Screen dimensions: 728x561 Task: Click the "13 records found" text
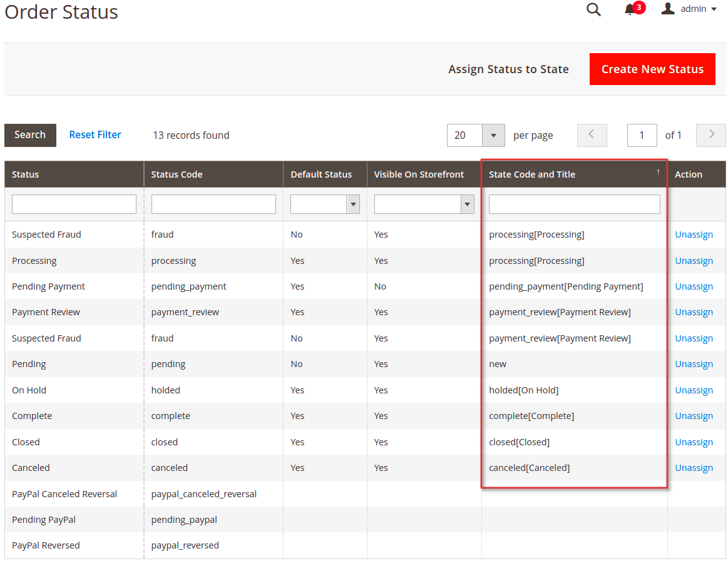192,135
